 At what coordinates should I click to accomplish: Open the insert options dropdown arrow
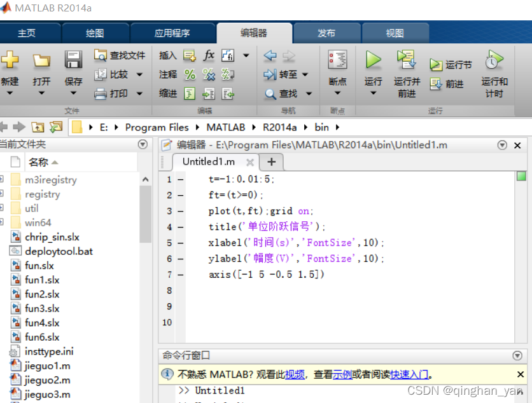(246, 55)
